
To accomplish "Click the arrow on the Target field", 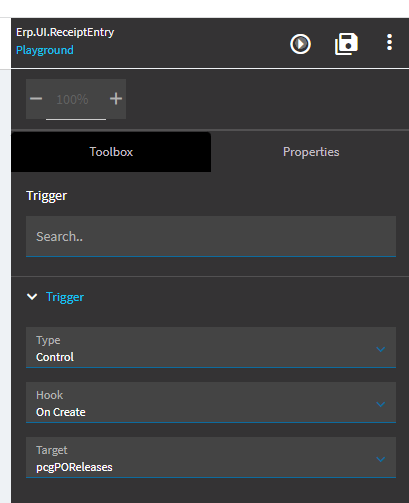I will click(x=381, y=459).
